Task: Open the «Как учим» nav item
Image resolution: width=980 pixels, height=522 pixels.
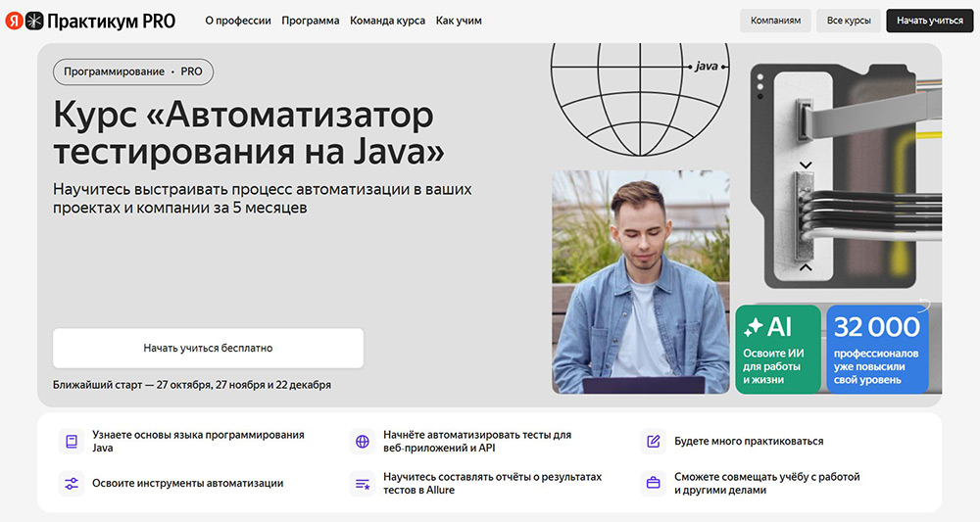Action: pyautogui.click(x=459, y=21)
